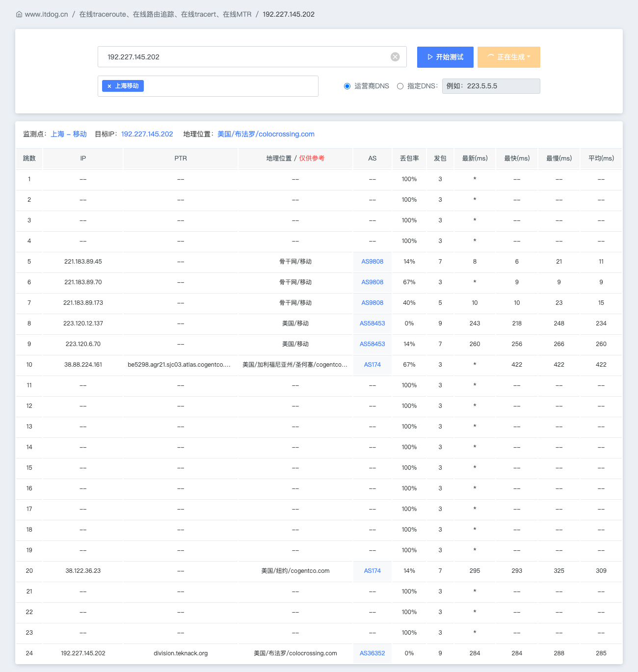The image size is (638, 672).
Task: Click the 仅供参考 red header text
Action: click(312, 159)
